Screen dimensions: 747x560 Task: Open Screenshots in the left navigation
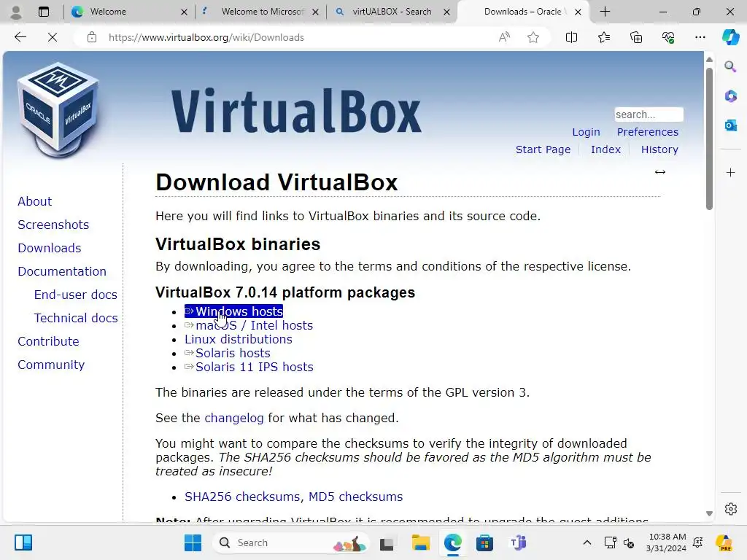click(53, 225)
